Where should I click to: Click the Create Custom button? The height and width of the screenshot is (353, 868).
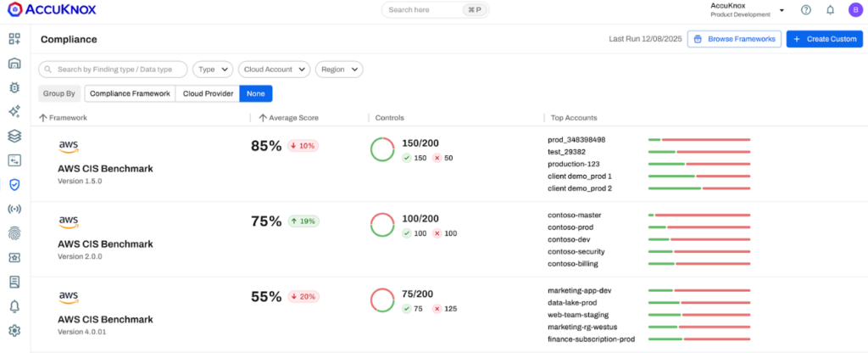(x=824, y=39)
